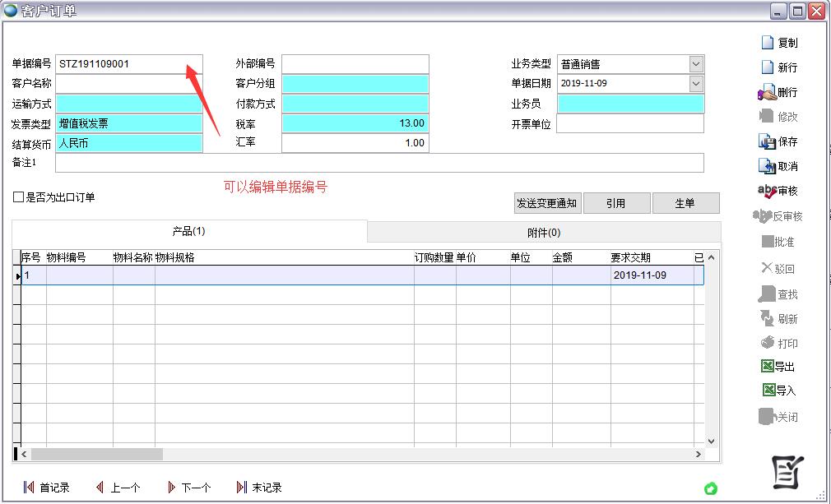This screenshot has width=831, height=504.
Task: Click the 引用 reference button
Action: pos(617,202)
